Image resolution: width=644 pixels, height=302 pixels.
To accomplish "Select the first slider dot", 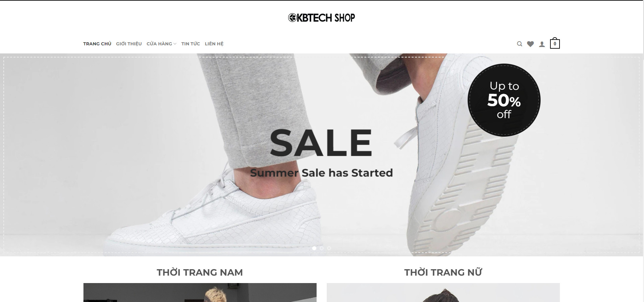I will (x=314, y=248).
